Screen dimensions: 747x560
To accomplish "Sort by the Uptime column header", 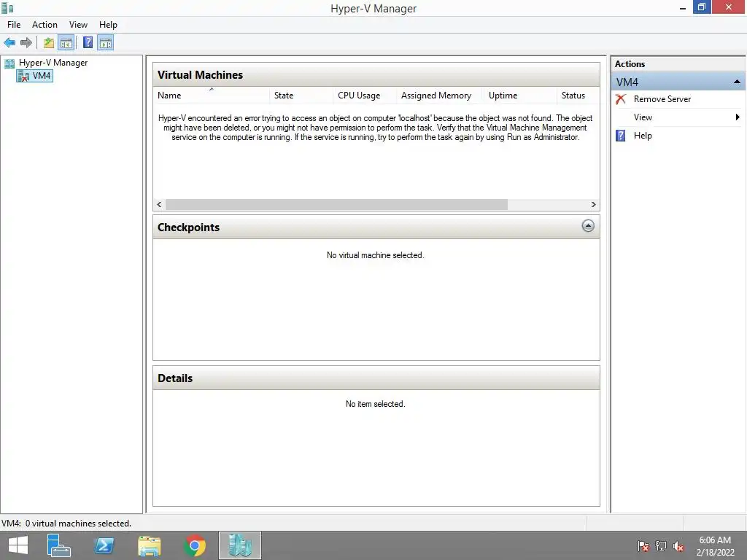I will [519, 96].
